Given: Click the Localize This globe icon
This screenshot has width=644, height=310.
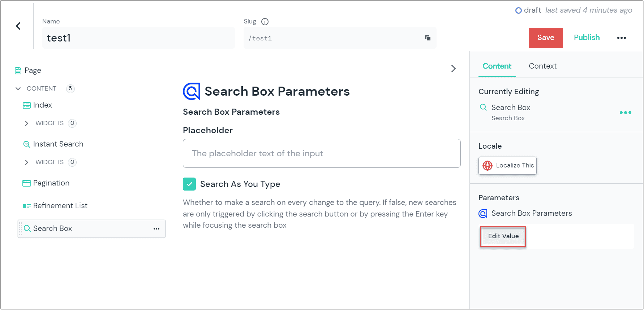Looking at the screenshot, I should point(488,166).
